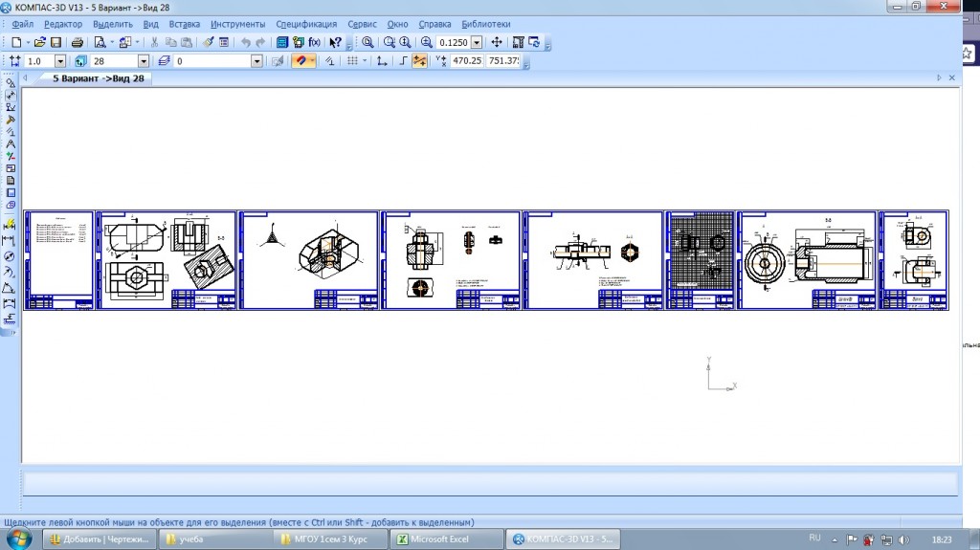This screenshot has width=980, height=550.
Task: Open the variables f(x) panel
Action: coord(314,42)
